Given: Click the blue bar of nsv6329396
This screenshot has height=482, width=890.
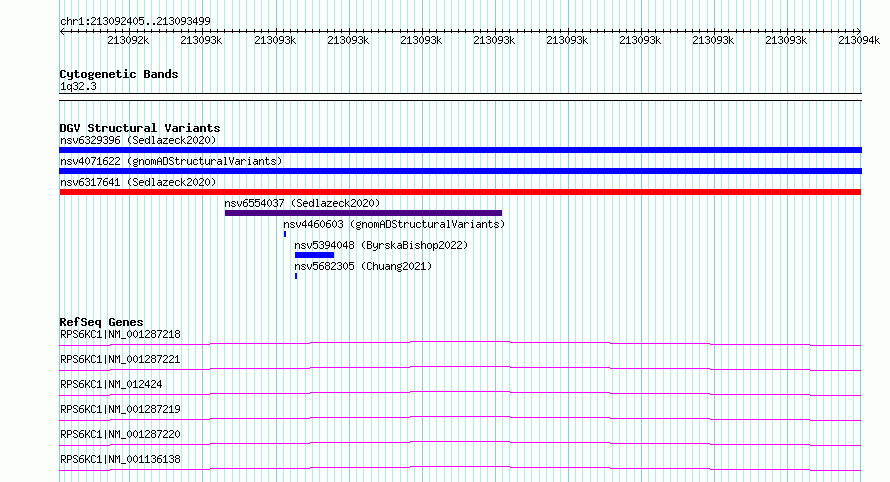Looking at the screenshot, I should click(x=460, y=150).
